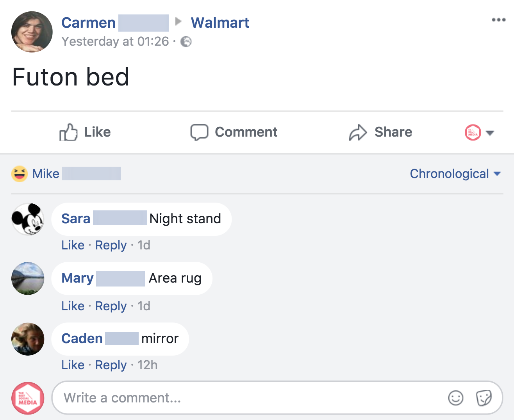514x420 pixels.
Task: Reply to Caden's mirror comment
Action: 111,365
